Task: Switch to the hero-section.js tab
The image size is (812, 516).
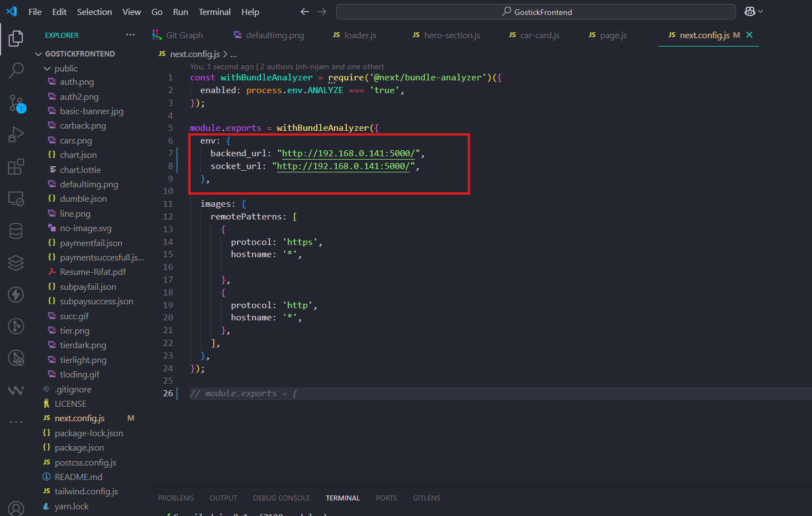Action: (x=451, y=35)
